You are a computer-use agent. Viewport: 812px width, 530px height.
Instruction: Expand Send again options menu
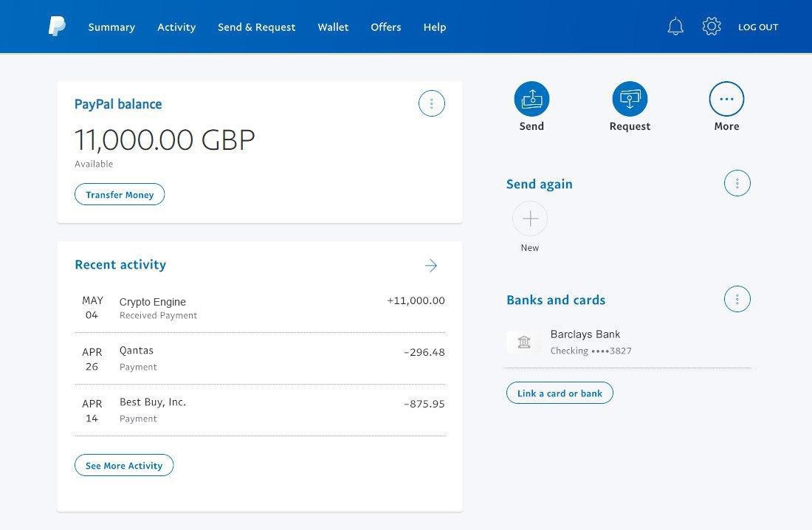[x=737, y=183]
